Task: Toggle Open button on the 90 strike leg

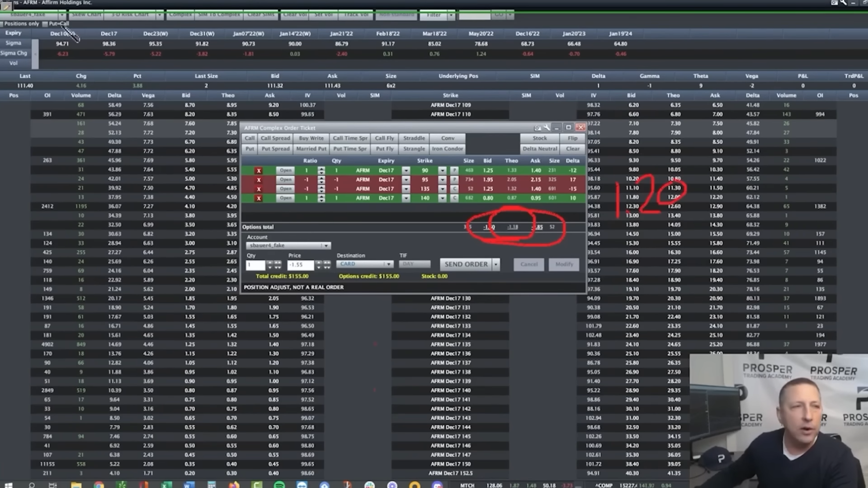Action: point(285,170)
